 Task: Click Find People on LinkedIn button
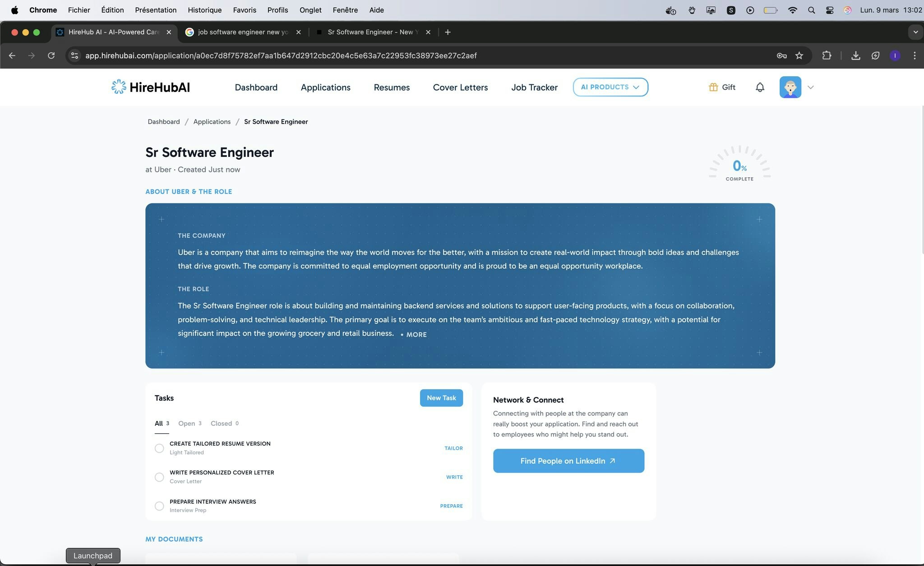pyautogui.click(x=568, y=461)
